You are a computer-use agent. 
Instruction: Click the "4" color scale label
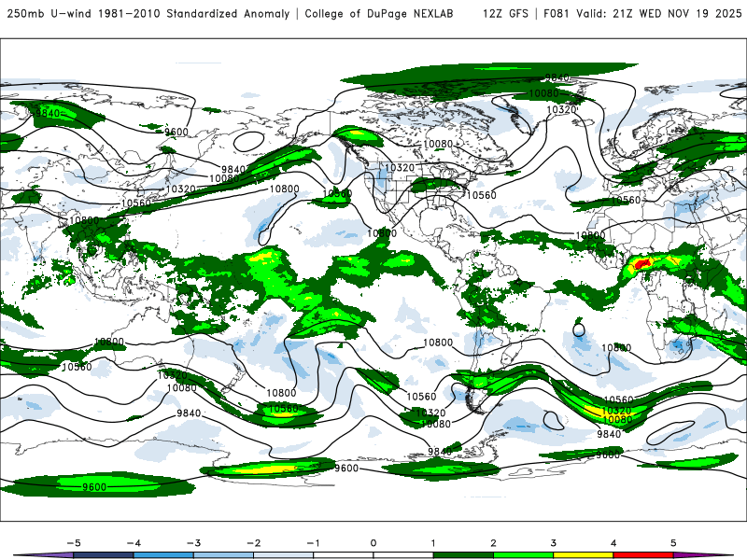(x=613, y=543)
